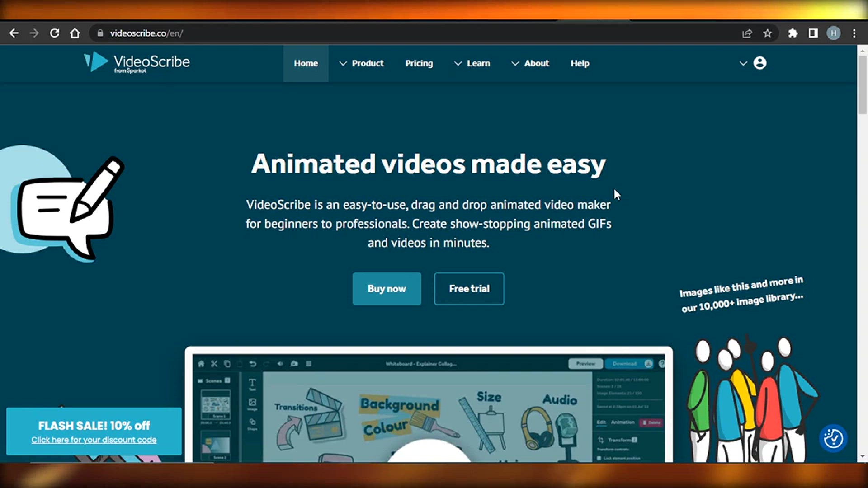Open the Pricing page from the navigation bar
The image size is (868, 488).
click(419, 63)
